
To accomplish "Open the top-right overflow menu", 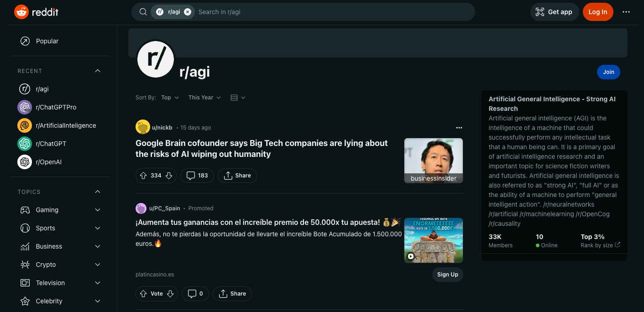I will click(x=626, y=12).
